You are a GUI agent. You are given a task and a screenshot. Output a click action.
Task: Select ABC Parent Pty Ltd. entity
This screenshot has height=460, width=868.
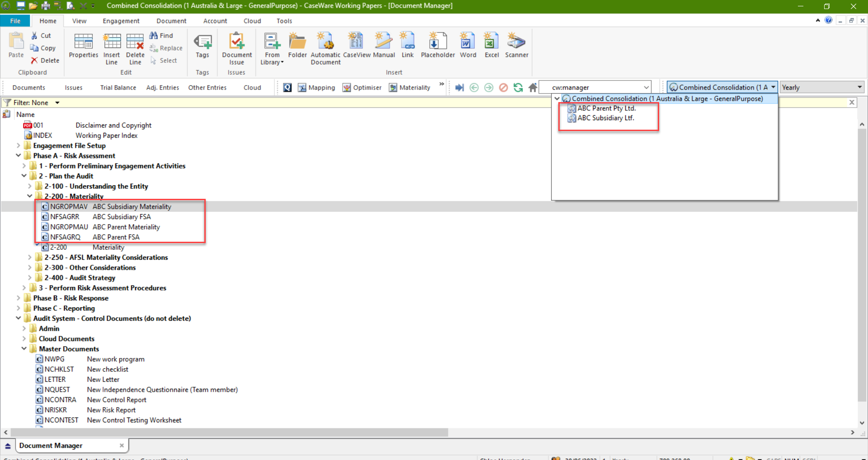(x=602, y=108)
